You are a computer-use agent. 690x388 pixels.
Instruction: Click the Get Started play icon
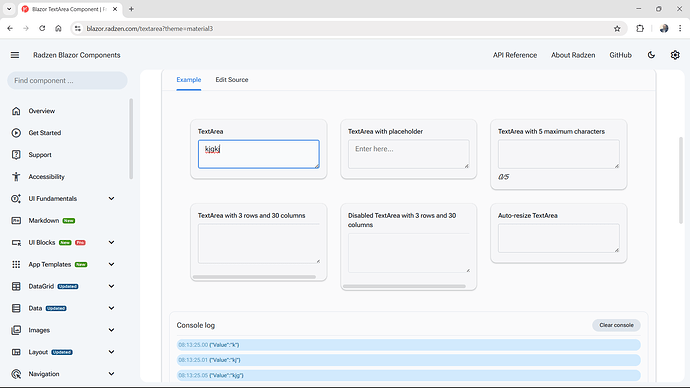coord(16,133)
